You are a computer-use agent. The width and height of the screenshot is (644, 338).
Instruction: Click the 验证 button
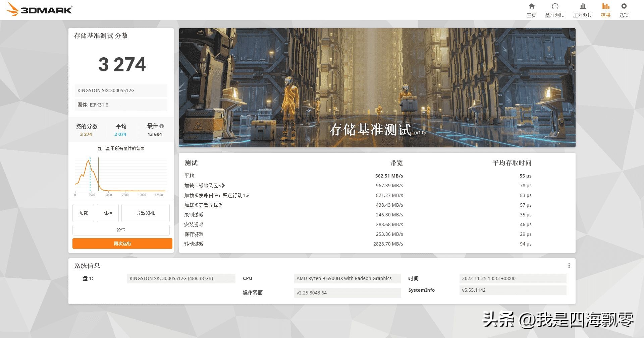coord(121,230)
